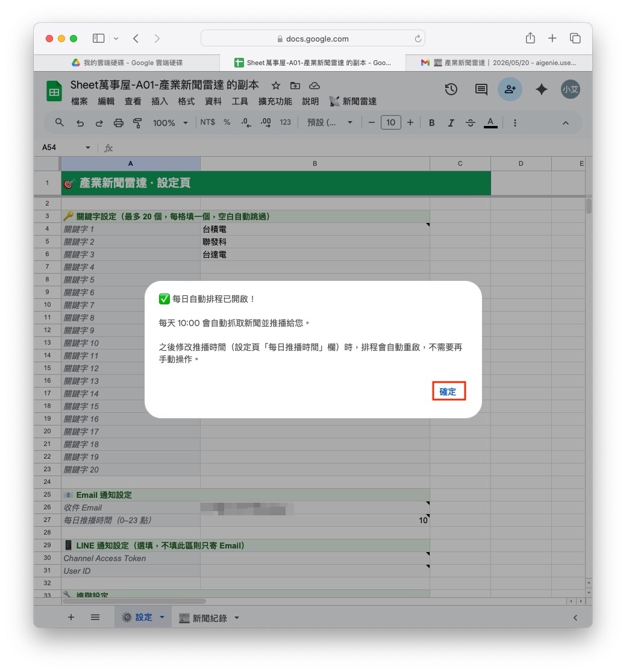Toggle italic formatting
626x672 pixels.
tap(451, 123)
